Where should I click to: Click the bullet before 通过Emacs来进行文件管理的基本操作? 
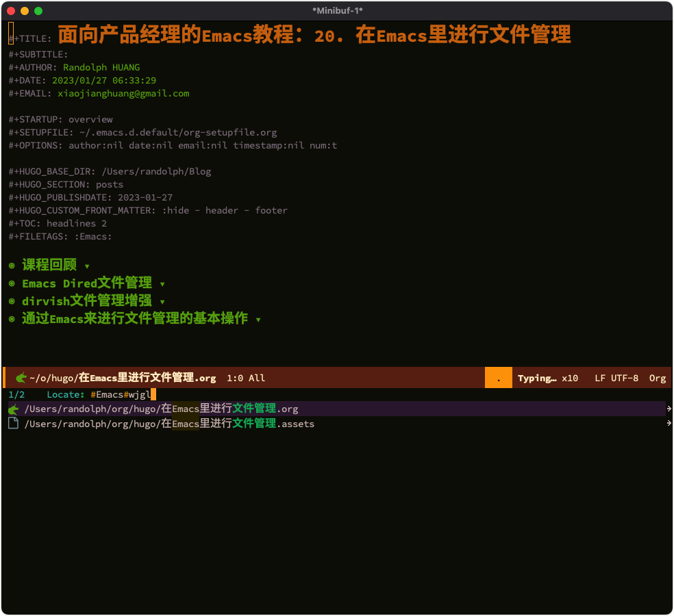12,319
